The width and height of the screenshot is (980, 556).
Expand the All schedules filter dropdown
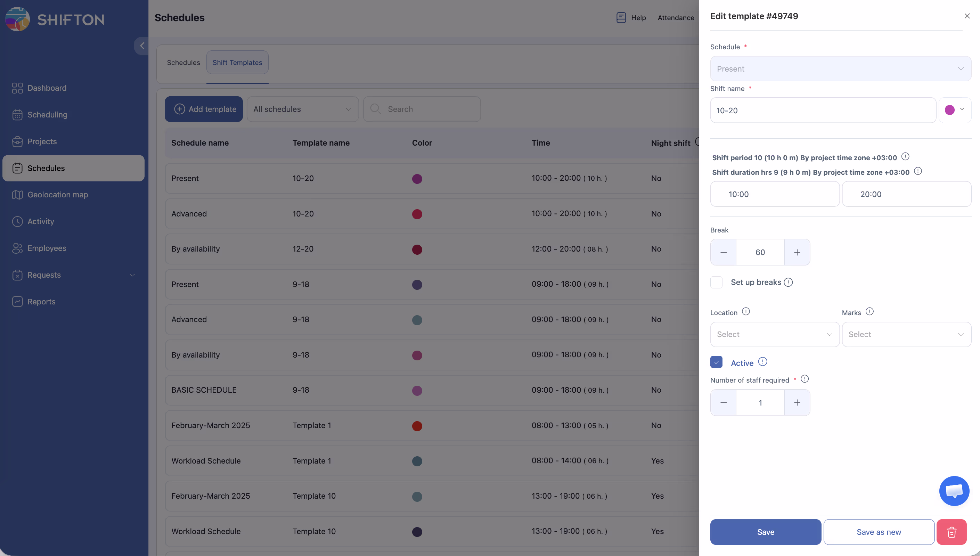point(302,109)
